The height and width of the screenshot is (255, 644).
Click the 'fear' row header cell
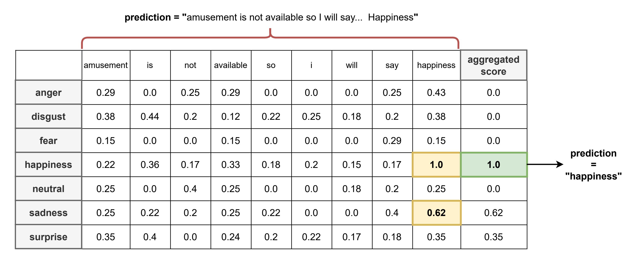click(x=49, y=141)
